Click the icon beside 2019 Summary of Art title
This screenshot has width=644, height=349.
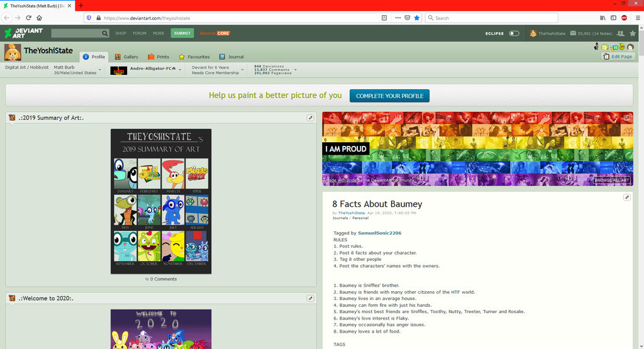coord(12,118)
